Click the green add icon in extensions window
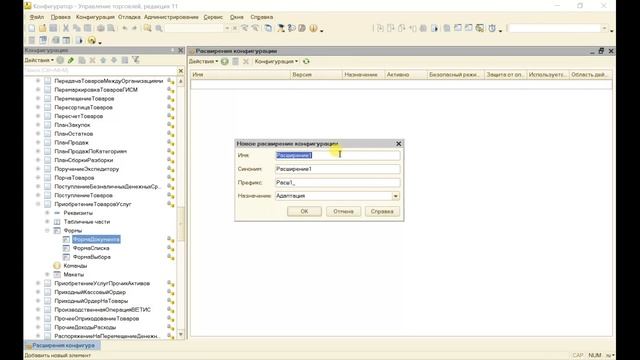The width and height of the screenshot is (640, 360). pyautogui.click(x=224, y=61)
